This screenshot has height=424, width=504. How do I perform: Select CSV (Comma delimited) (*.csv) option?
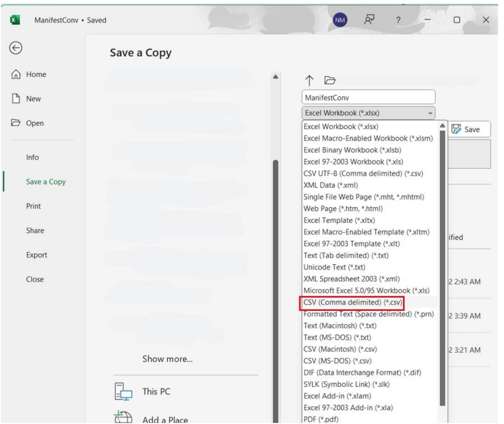pyautogui.click(x=353, y=302)
